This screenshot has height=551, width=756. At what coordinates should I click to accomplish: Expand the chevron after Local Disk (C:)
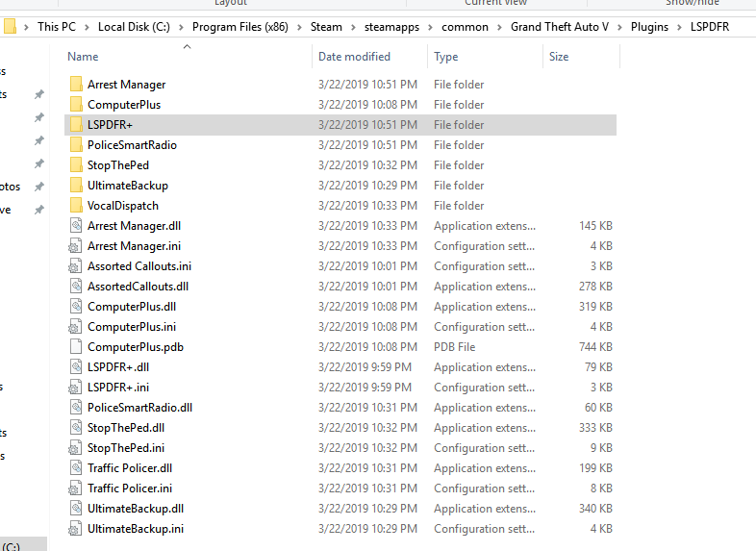[181, 28]
